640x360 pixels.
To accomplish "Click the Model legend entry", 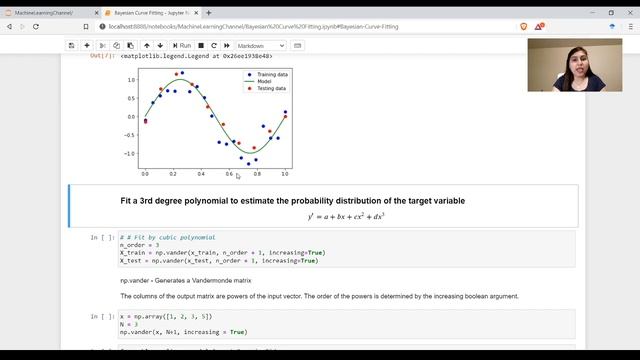I will click(x=259, y=82).
